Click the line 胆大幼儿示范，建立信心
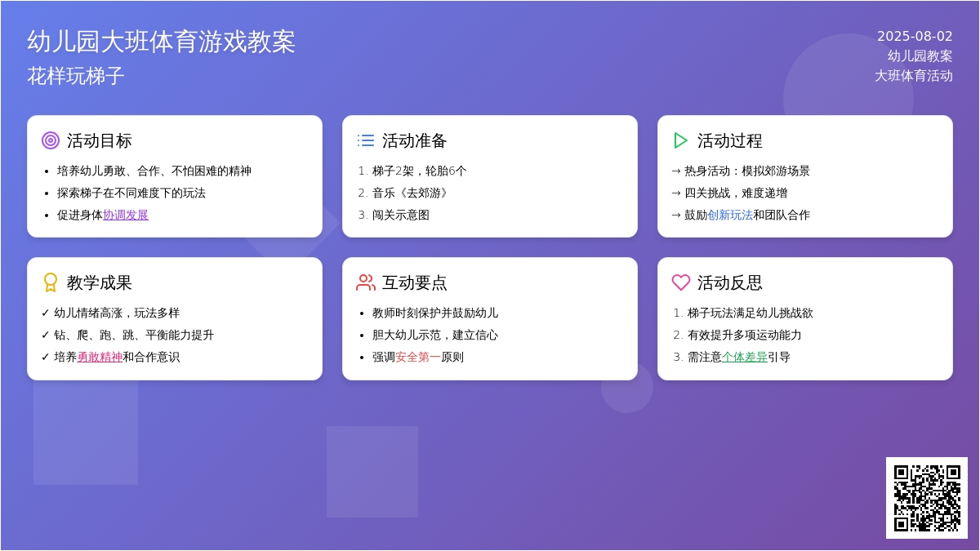 (435, 335)
